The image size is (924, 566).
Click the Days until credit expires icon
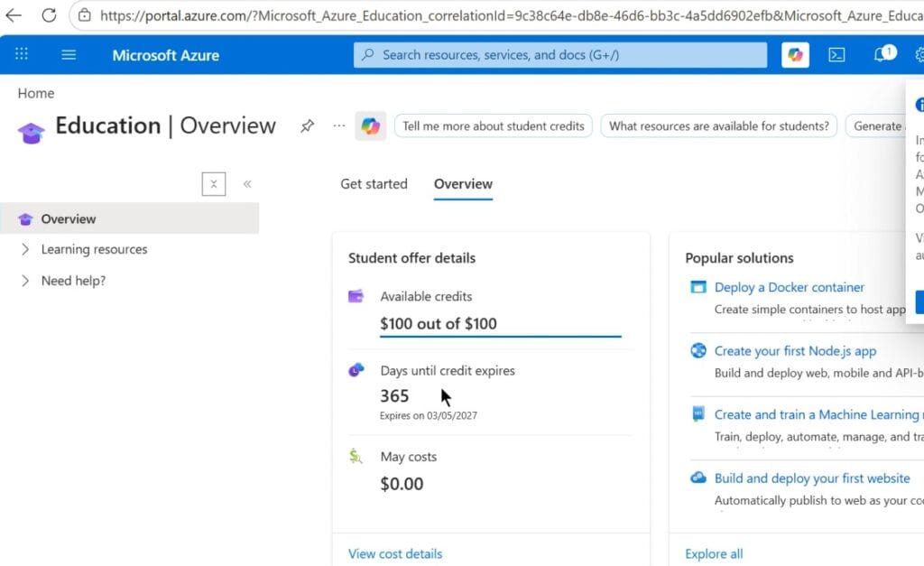click(x=356, y=370)
